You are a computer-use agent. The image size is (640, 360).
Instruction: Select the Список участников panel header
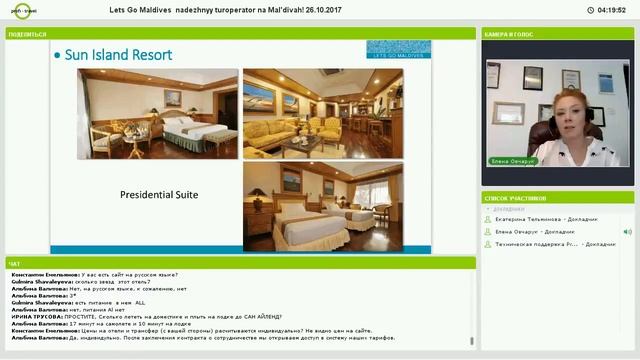tap(558, 198)
